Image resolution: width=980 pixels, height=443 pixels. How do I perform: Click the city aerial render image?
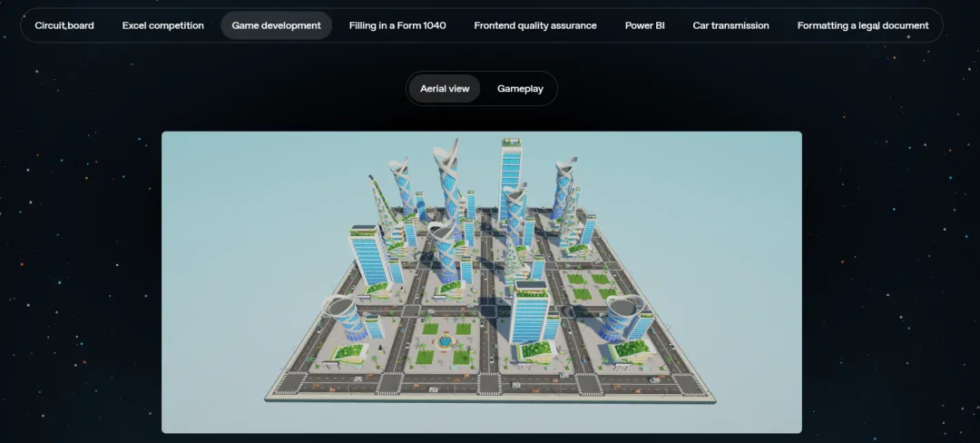coord(481,281)
